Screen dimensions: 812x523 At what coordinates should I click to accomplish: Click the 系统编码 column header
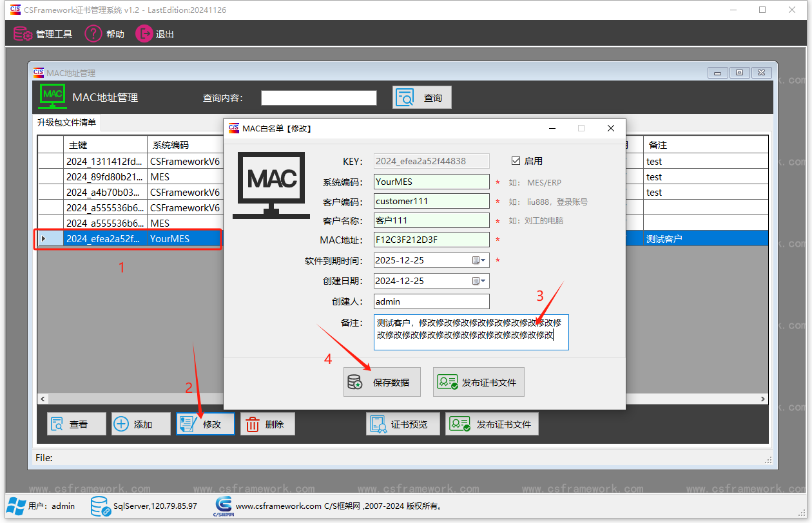[x=185, y=146]
